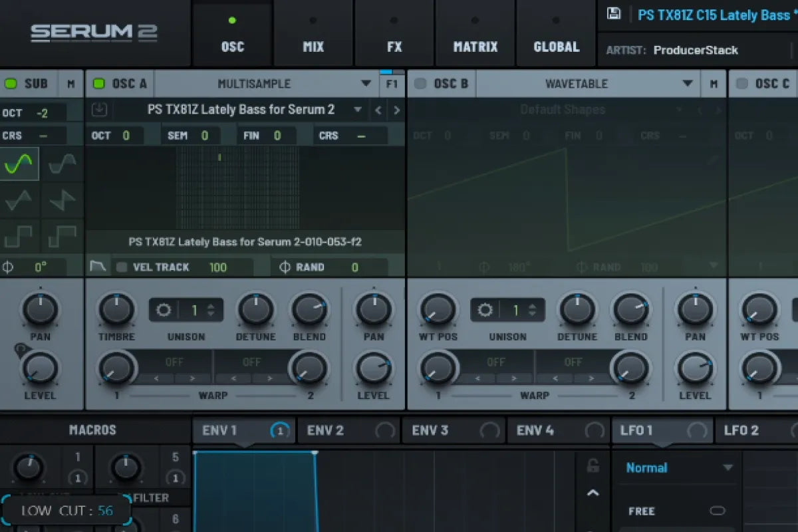
Task: Select the square sub oscillator wave shape
Action: point(19,236)
